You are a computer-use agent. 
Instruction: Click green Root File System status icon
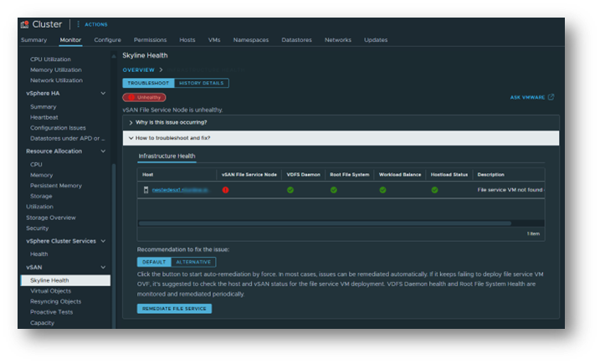pyautogui.click(x=334, y=190)
